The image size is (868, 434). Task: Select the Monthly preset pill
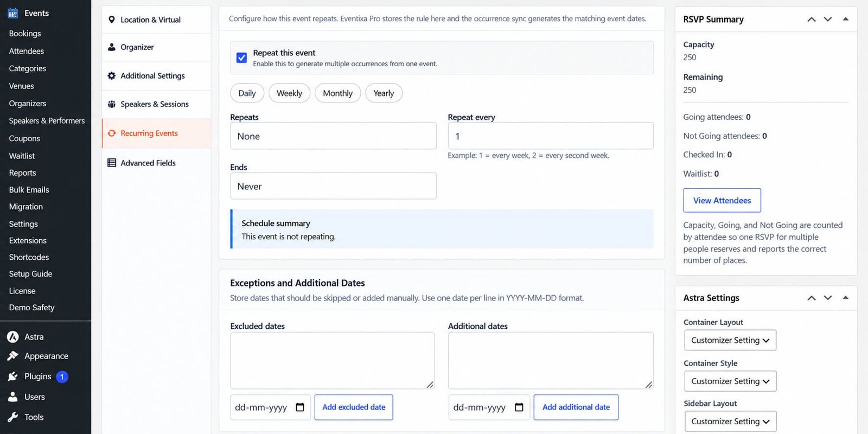[x=337, y=93]
